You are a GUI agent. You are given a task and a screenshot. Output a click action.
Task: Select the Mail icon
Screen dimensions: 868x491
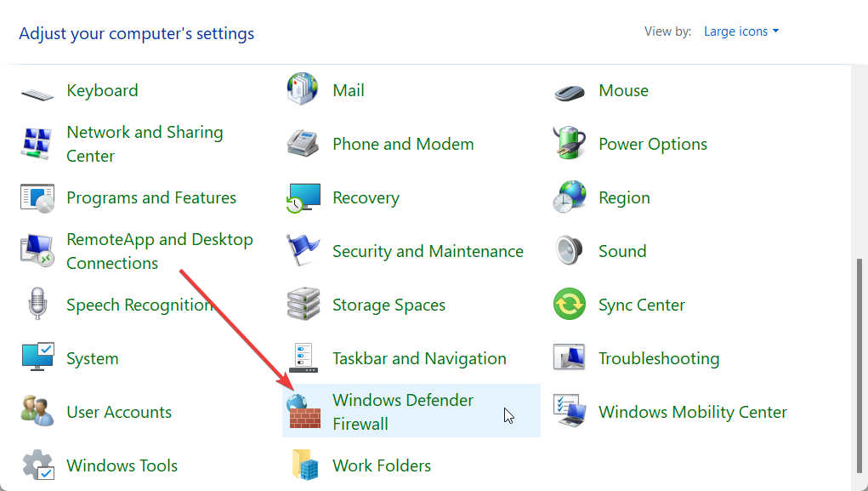(x=346, y=90)
